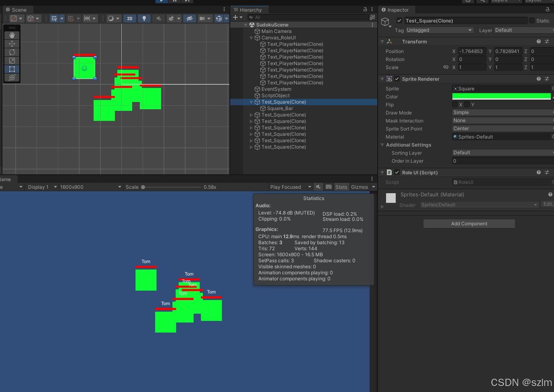
Task: Disable the Role UI script component
Action: (x=396, y=172)
